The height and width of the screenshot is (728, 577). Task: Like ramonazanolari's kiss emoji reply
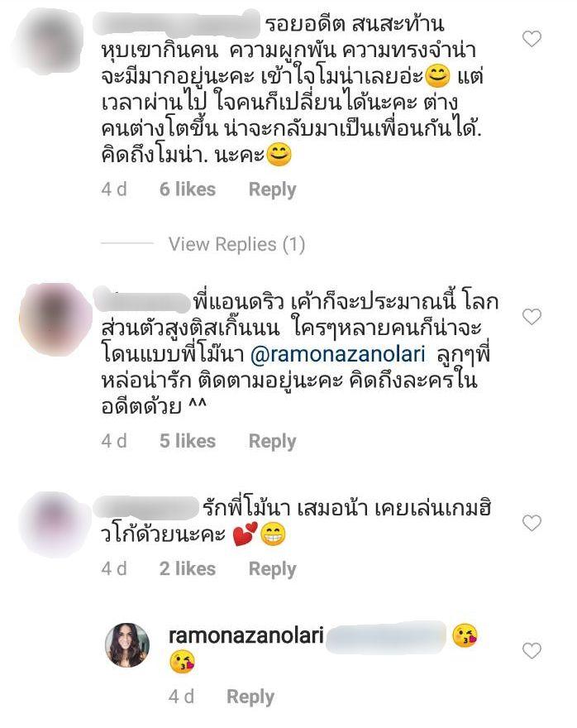532,650
